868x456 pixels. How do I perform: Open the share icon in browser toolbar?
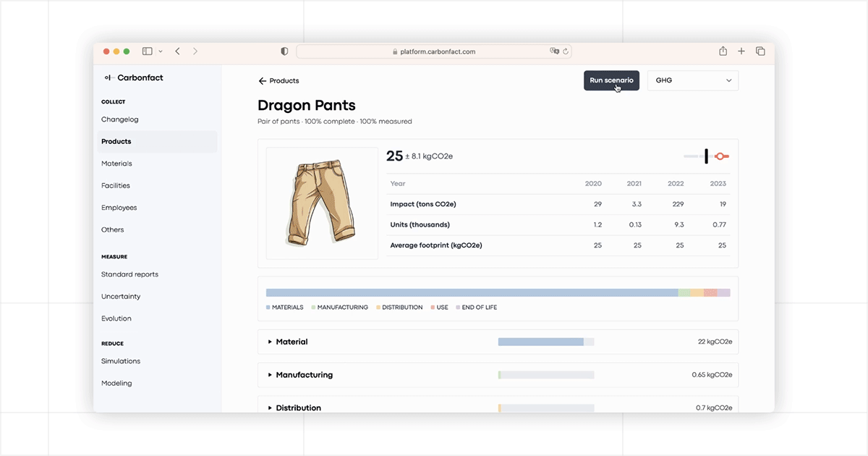(x=723, y=51)
